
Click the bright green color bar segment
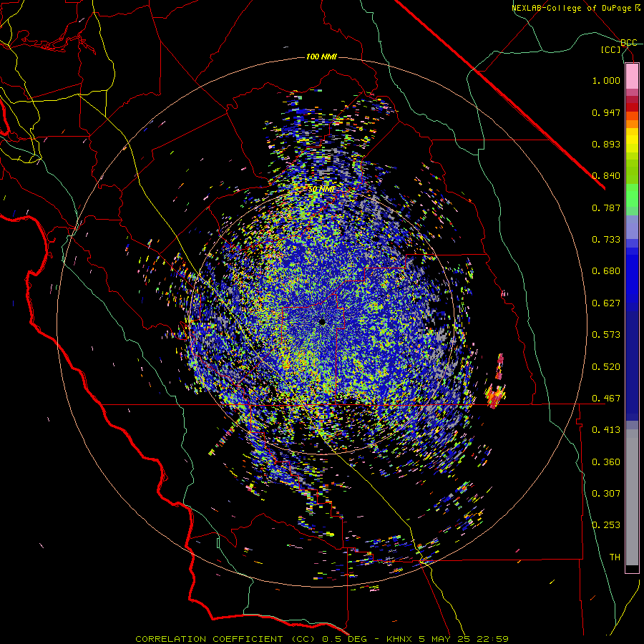[x=632, y=195]
